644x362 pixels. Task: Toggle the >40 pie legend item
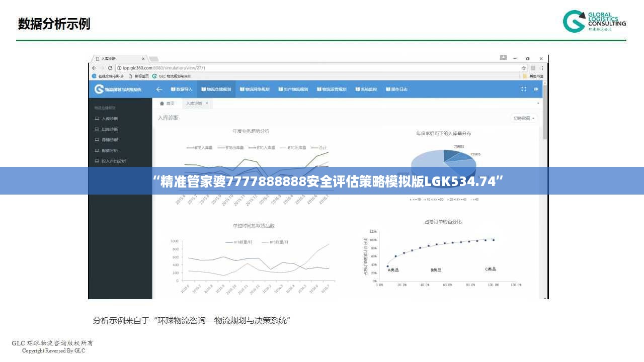(474, 200)
